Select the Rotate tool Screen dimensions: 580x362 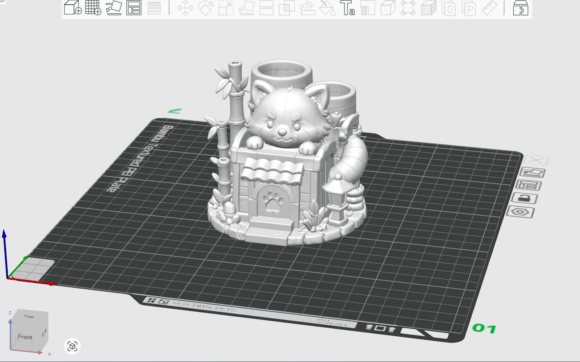click(205, 7)
